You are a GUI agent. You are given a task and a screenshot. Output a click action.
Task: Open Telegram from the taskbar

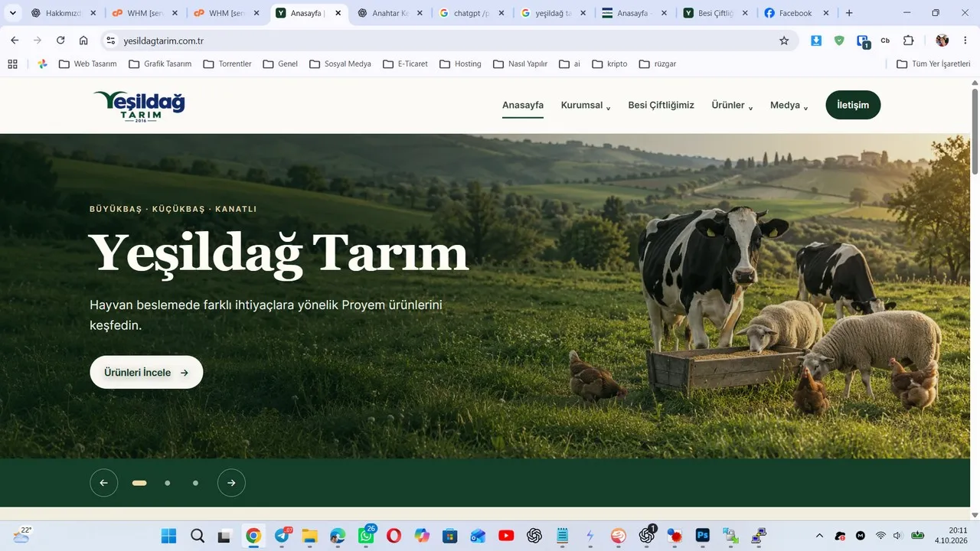(282, 536)
